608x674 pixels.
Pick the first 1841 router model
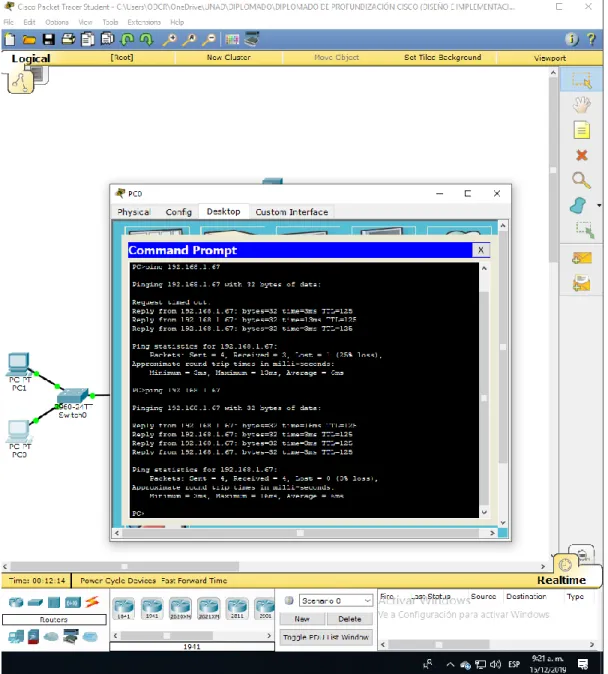tap(123, 609)
